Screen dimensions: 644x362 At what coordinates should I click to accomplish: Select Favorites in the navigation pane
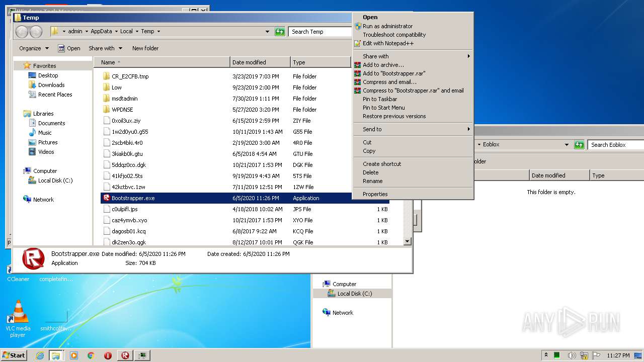pos(44,66)
